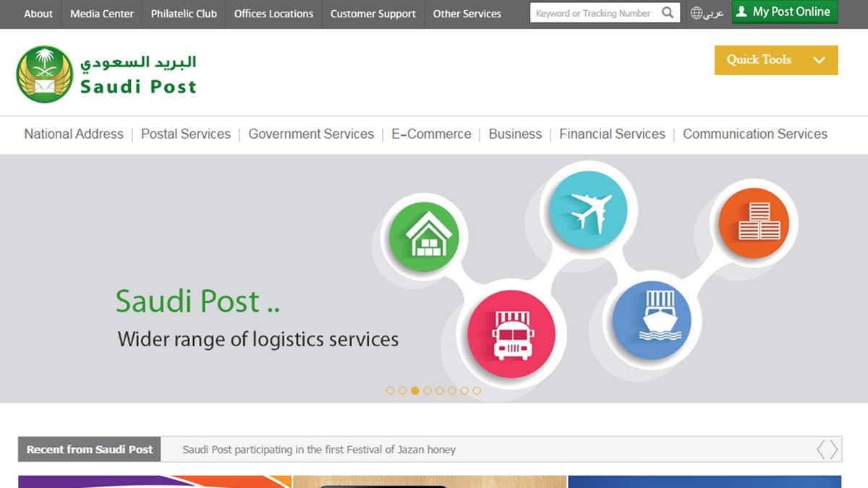Select the first carousel slide dot
The height and width of the screenshot is (488, 868).
click(x=391, y=390)
